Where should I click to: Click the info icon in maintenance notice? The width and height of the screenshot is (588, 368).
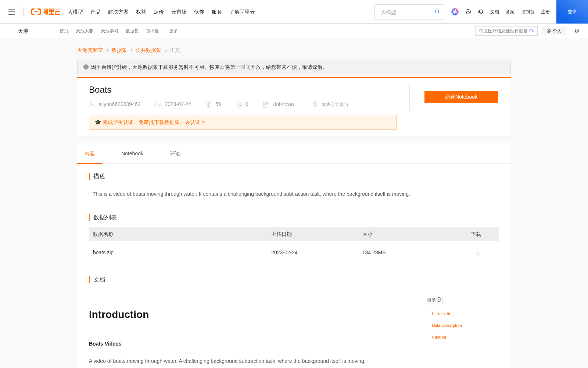[86, 67]
